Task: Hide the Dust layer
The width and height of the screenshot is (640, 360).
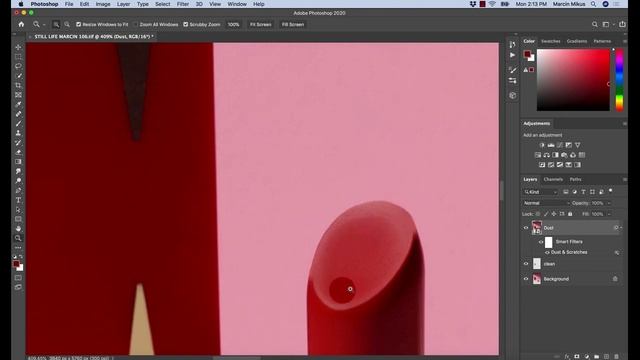Action: (x=526, y=228)
